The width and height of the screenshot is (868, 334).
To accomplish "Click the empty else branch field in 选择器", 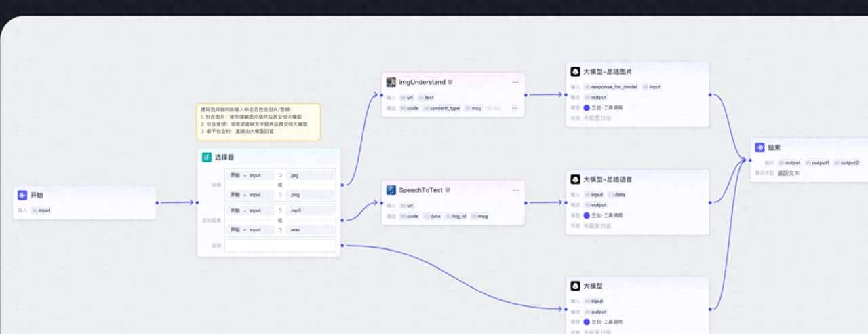I will pyautogui.click(x=280, y=246).
